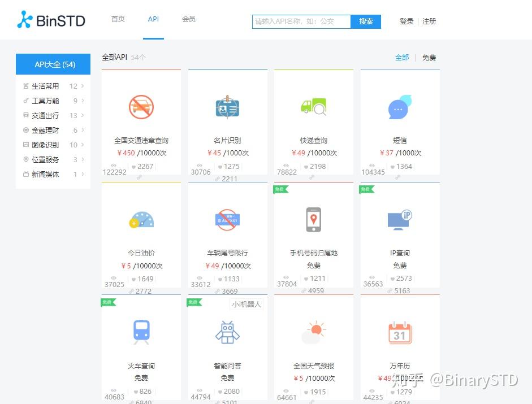Expand the 交通出行 category
The height and width of the screenshot is (404, 532).
(x=45, y=115)
